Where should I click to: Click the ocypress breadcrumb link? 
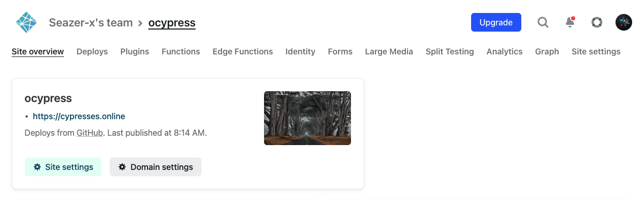click(x=172, y=23)
